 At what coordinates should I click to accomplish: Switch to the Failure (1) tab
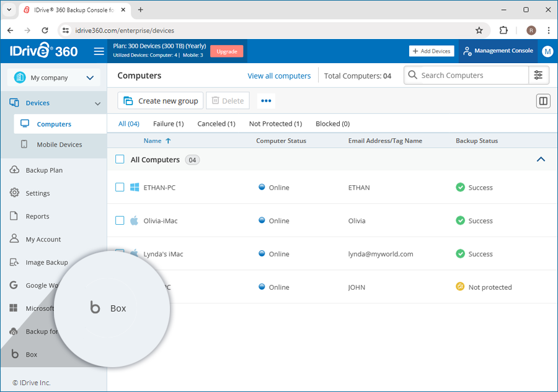(x=168, y=124)
